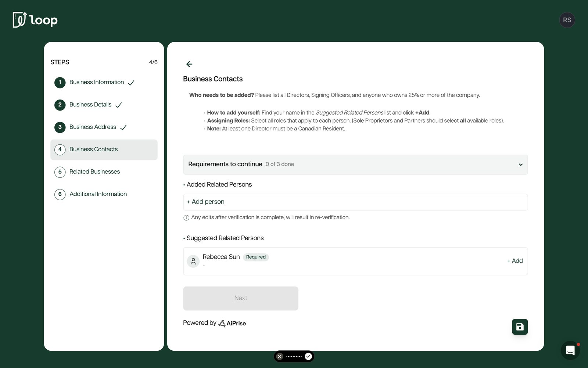Open the RS user avatar menu

(567, 20)
